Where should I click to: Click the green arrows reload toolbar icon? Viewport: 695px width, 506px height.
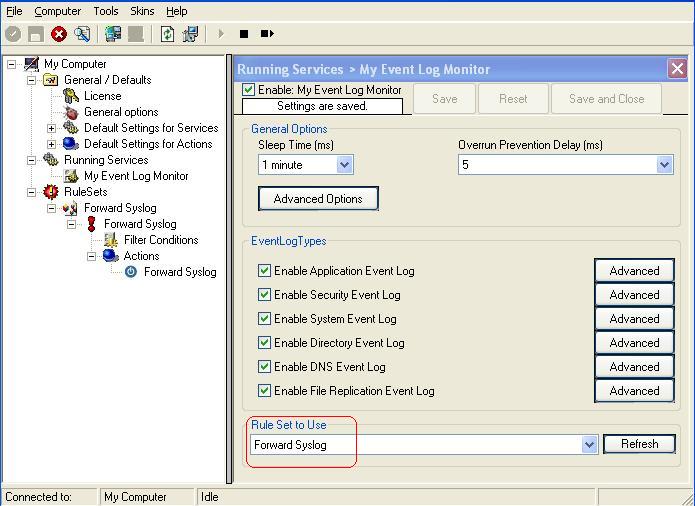(167, 34)
